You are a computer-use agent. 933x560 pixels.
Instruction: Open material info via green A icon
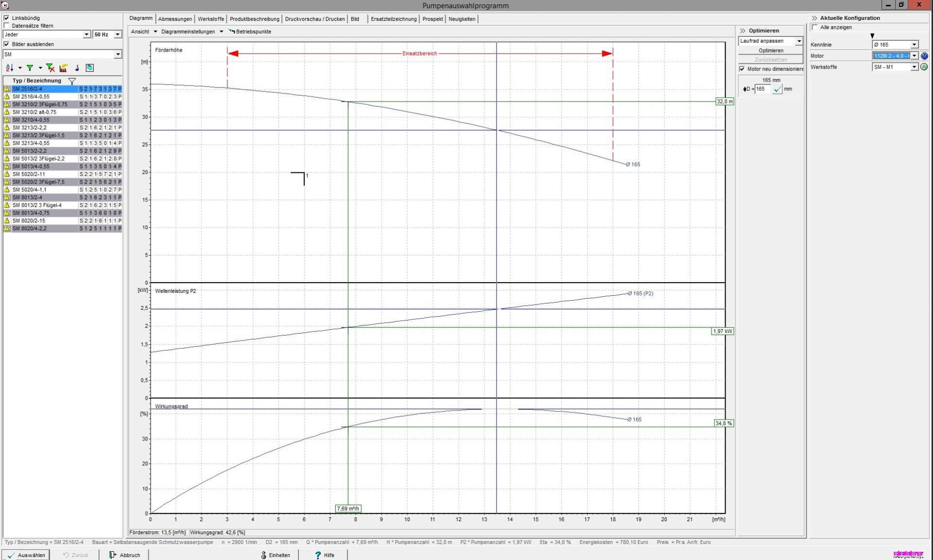(924, 67)
